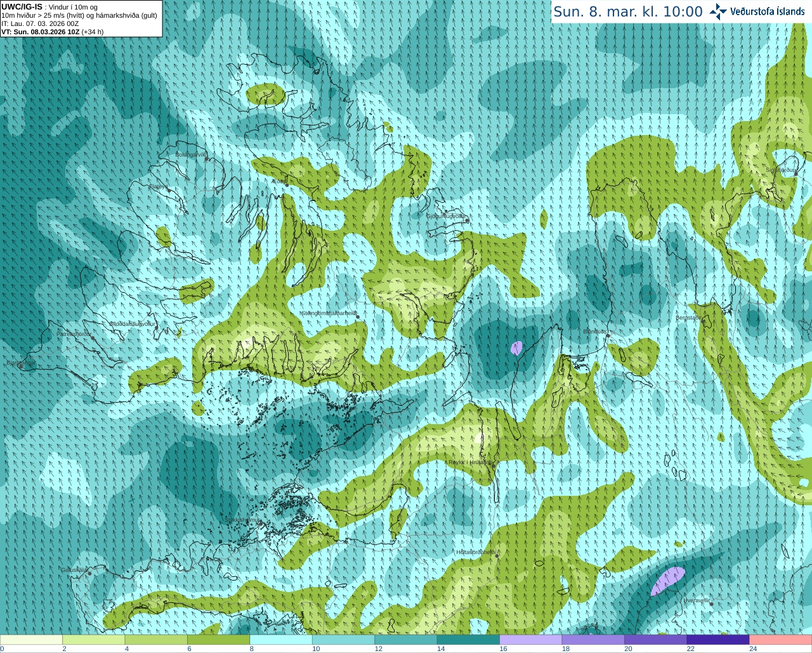Click the Gufuskálar station label

74,570
